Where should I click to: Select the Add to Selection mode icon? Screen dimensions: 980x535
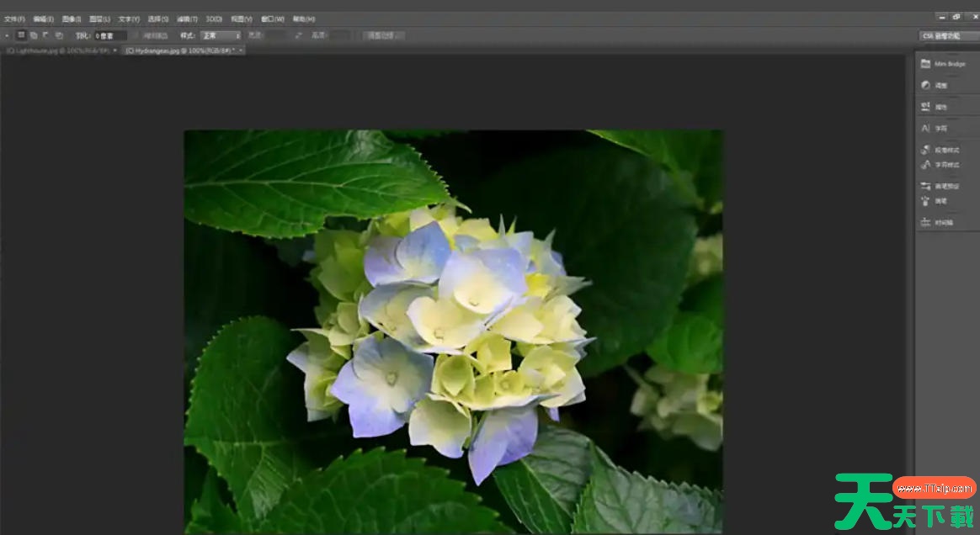tap(34, 35)
